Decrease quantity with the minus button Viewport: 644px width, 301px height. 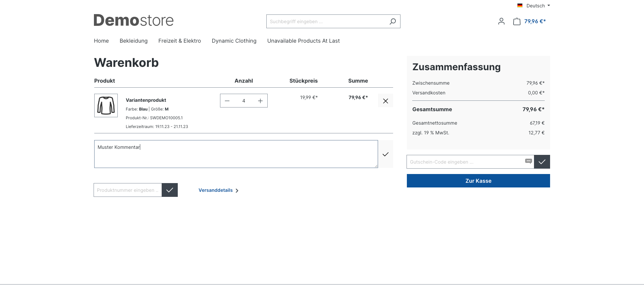[227, 101]
